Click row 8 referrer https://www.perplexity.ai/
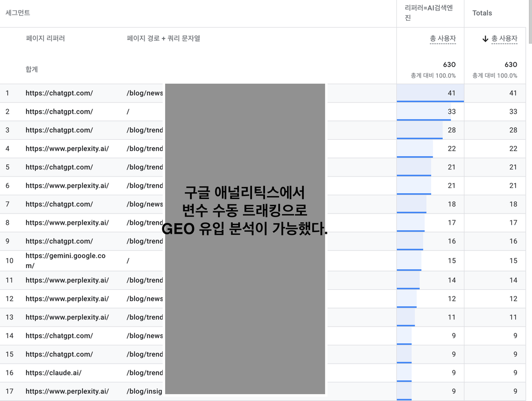This screenshot has width=532, height=401. [67, 222]
